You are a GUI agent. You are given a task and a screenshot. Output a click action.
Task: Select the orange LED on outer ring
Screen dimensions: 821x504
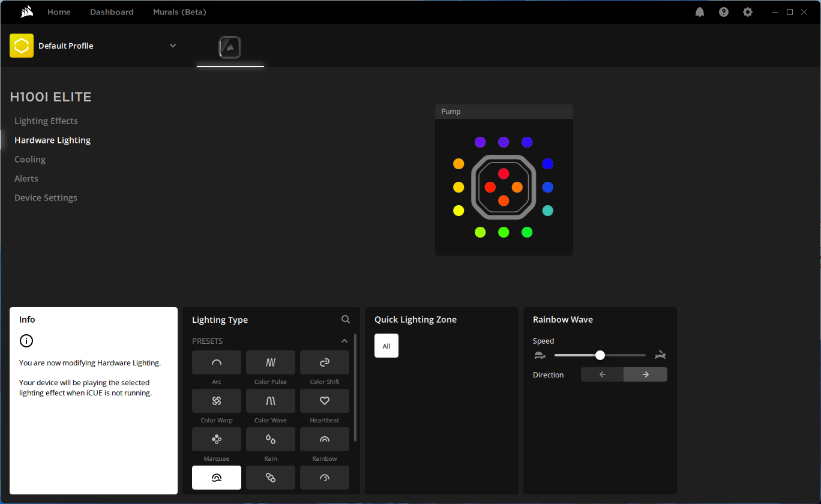click(459, 164)
